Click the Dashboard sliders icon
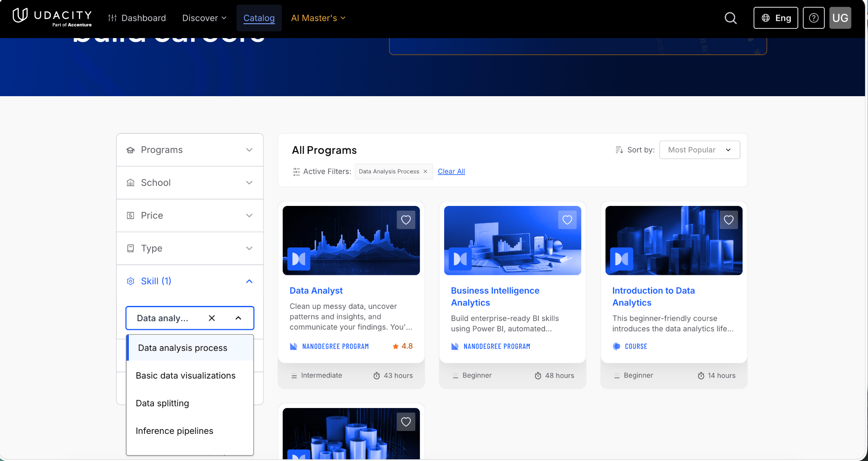 pyautogui.click(x=112, y=18)
